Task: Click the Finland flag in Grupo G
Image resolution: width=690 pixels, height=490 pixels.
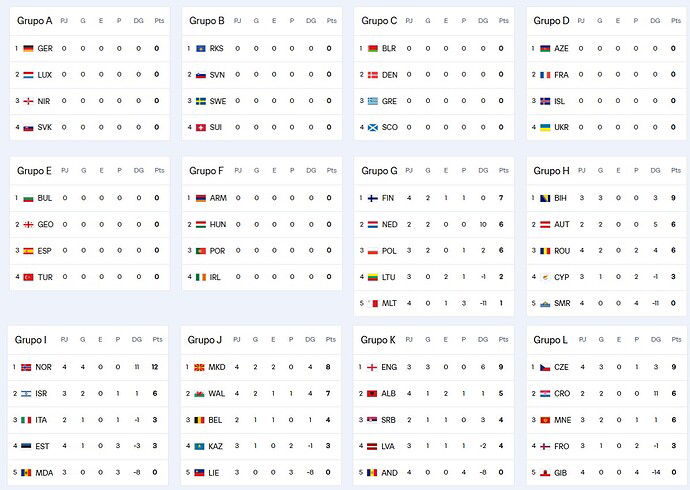Action: tap(373, 198)
